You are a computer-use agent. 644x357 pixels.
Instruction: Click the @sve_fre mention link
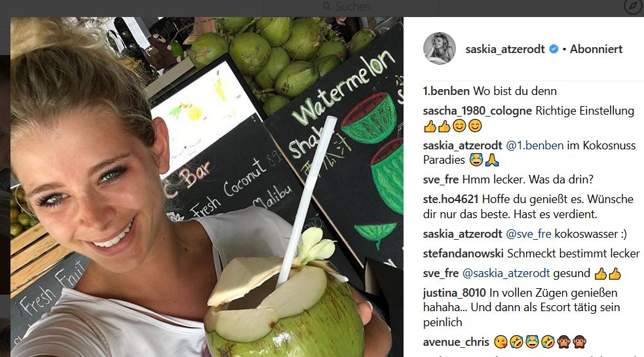[528, 234]
